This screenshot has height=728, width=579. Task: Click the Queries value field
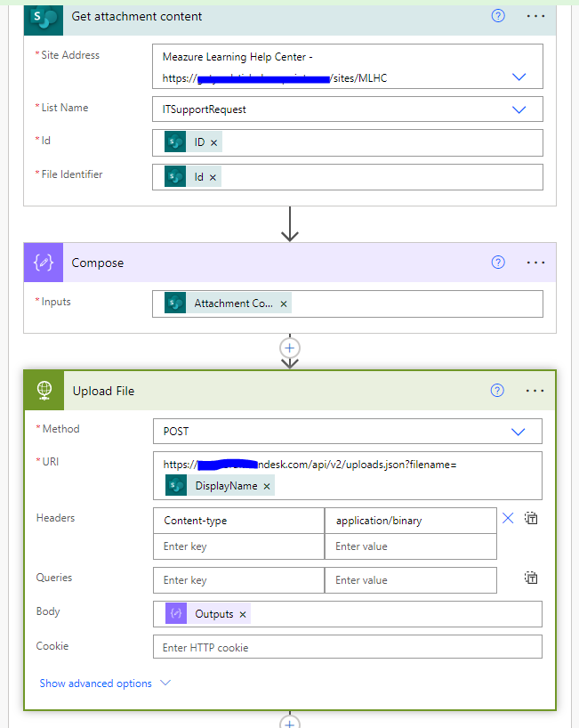click(410, 580)
